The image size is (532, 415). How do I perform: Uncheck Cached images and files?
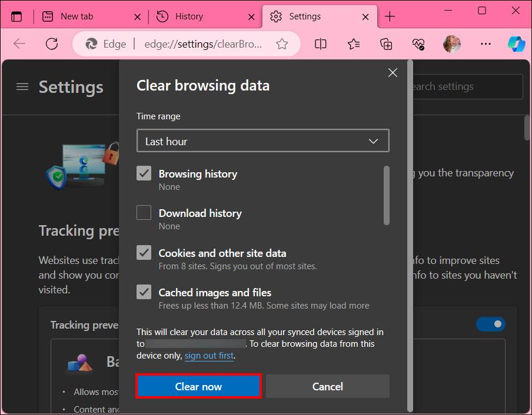click(x=144, y=292)
